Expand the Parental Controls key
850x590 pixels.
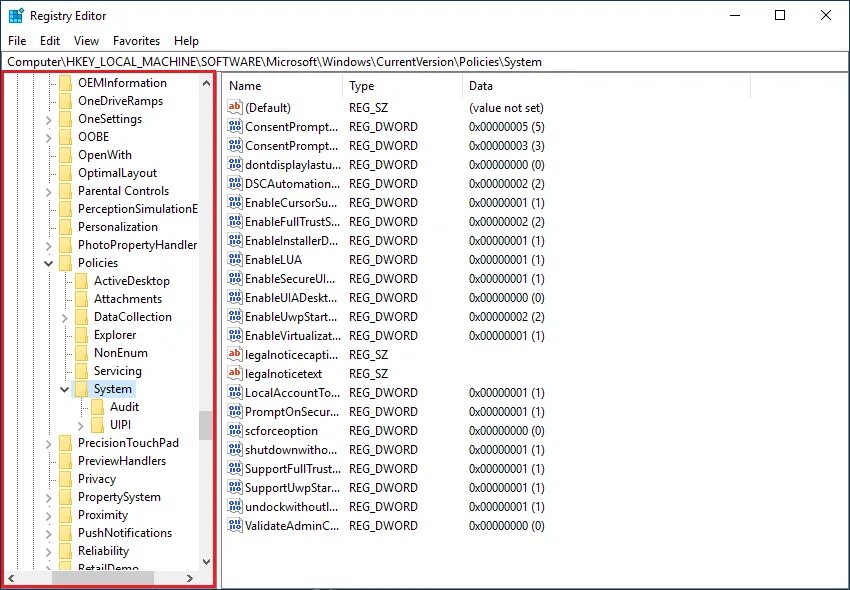click(x=49, y=191)
